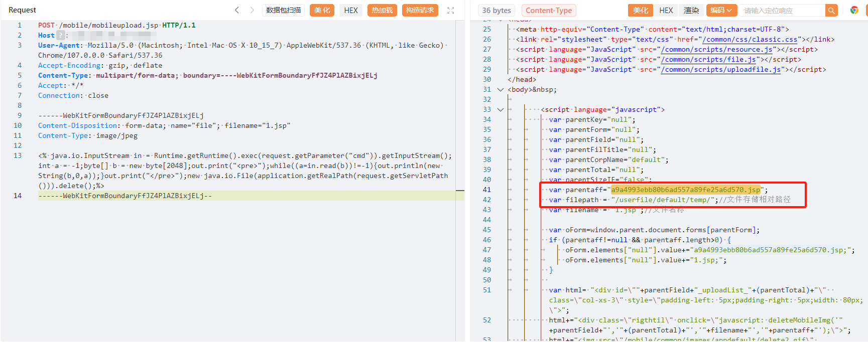Switch the response view to 渲染 render
The width and height of the screenshot is (868, 342).
tap(691, 10)
